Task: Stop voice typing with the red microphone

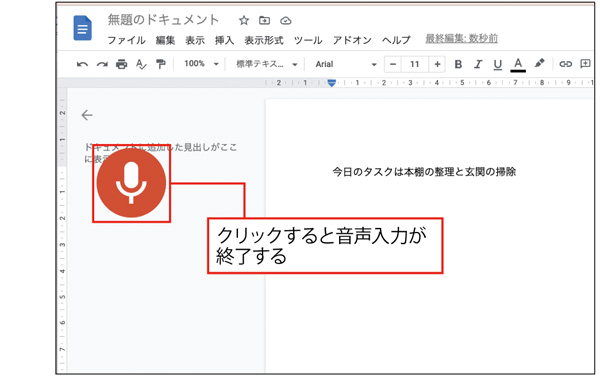Action: [x=131, y=183]
